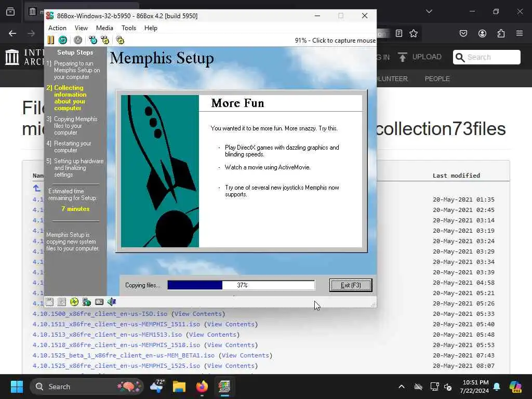Click the '20-May-2021 08:07' date entry
The width and height of the screenshot is (532, 399).
pyautogui.click(x=463, y=366)
